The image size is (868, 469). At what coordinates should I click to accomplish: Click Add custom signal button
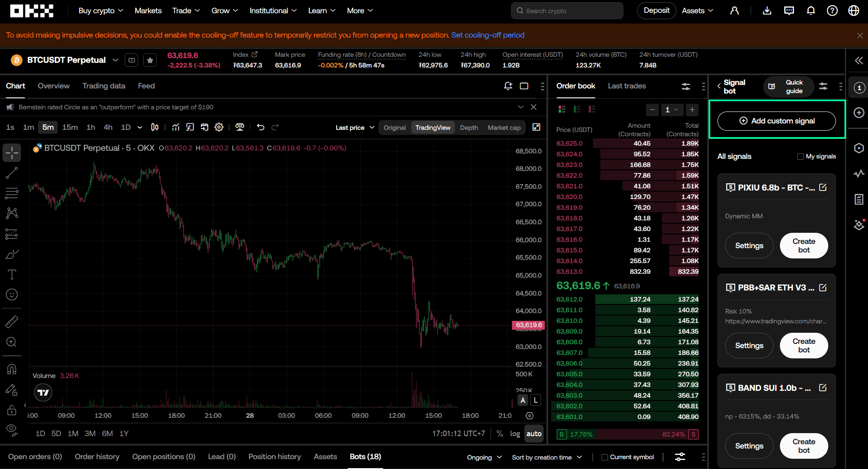tap(776, 121)
